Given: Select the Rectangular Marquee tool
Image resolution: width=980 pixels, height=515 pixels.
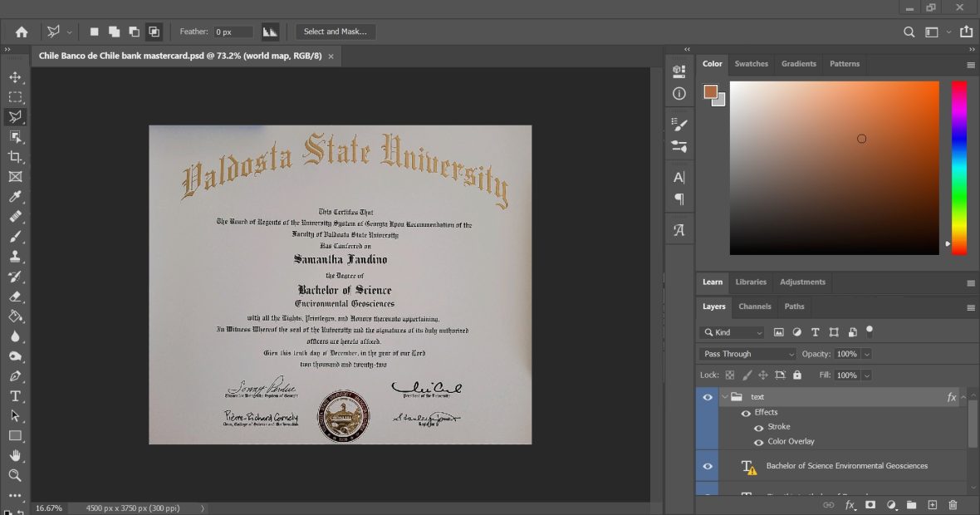Looking at the screenshot, I should point(15,97).
